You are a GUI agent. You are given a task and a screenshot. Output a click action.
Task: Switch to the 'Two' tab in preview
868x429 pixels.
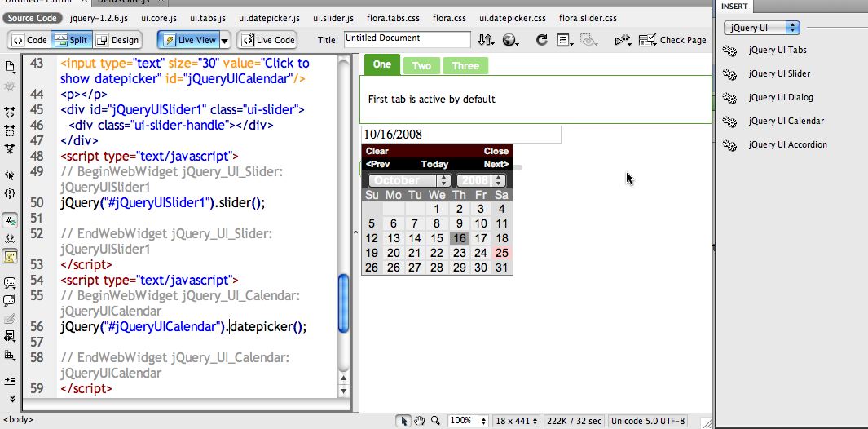tap(421, 66)
